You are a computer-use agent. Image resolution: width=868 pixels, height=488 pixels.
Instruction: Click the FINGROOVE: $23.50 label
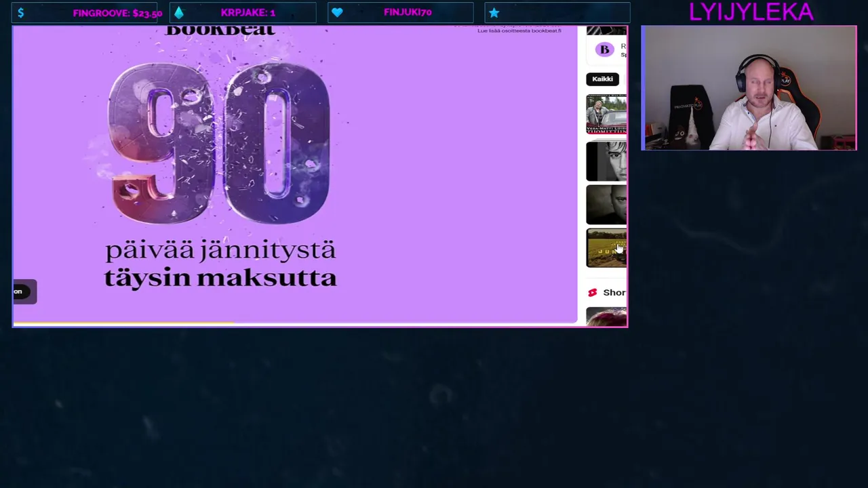117,13
